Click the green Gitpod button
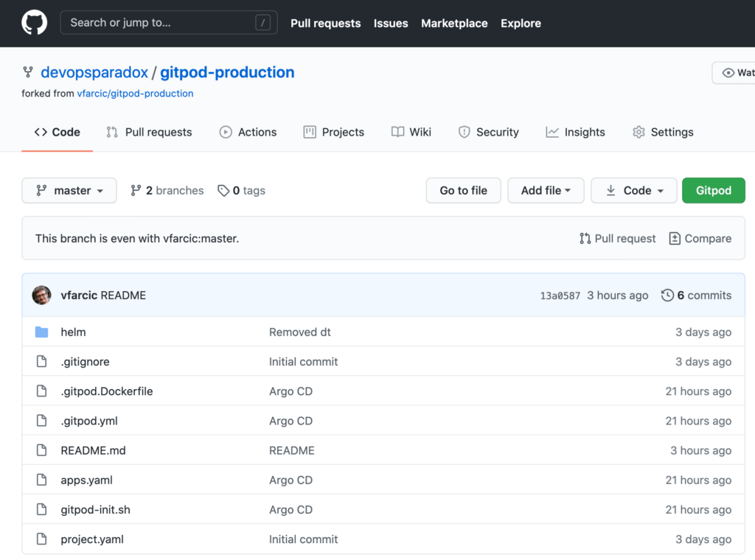This screenshot has height=560, width=755. [713, 191]
